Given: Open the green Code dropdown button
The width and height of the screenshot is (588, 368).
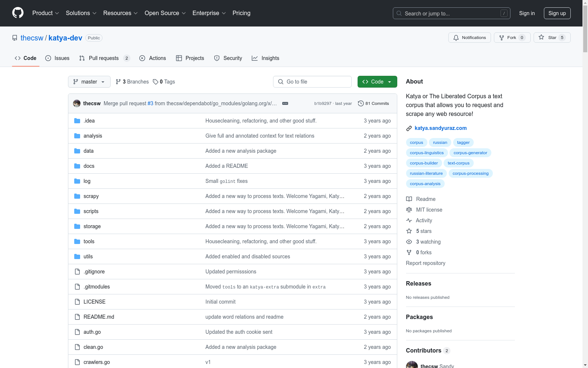Looking at the screenshot, I should (377, 82).
